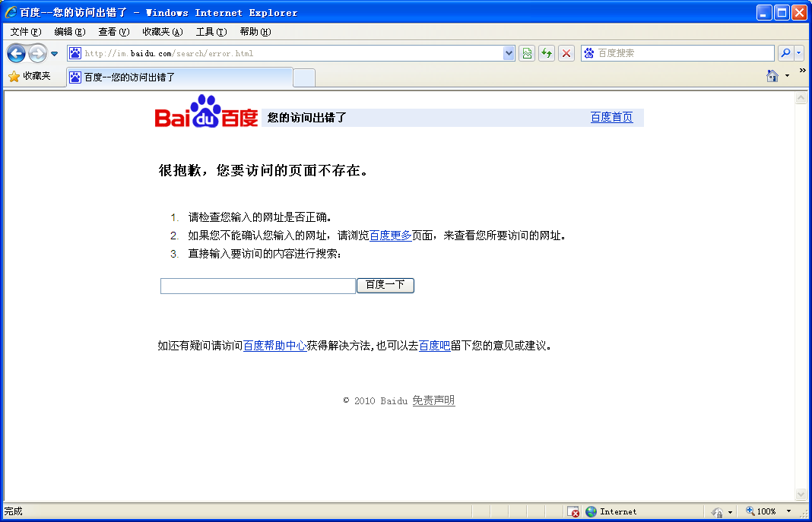Image resolution: width=812 pixels, height=522 pixels.
Task: Click the Internet Explorer title bar icon
Action: point(11,12)
